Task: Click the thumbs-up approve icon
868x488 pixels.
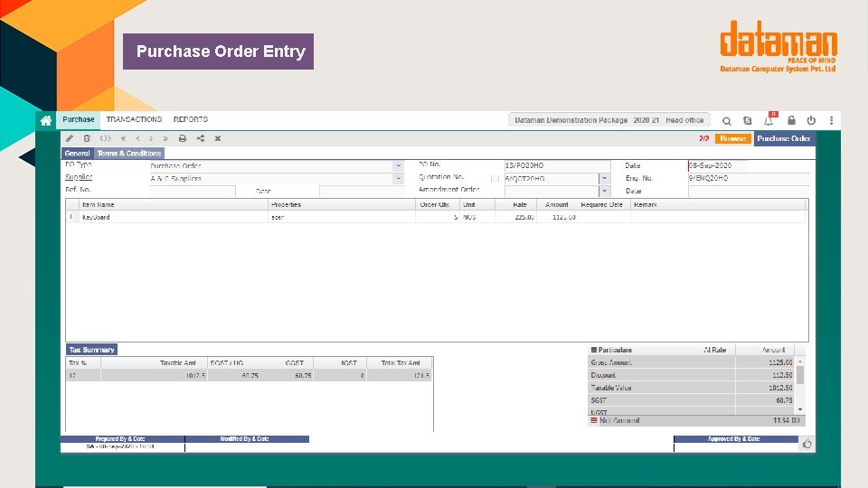Action: coord(807,444)
